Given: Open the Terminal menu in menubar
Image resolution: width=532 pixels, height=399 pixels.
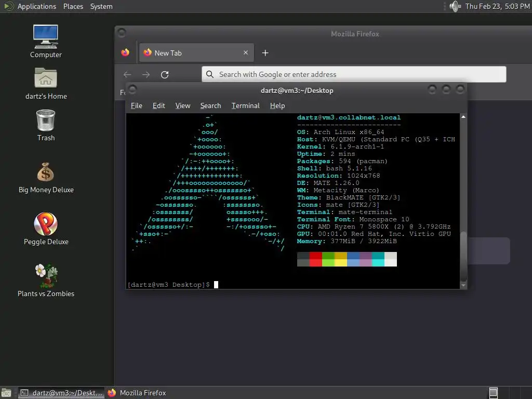Looking at the screenshot, I should coord(246,105).
